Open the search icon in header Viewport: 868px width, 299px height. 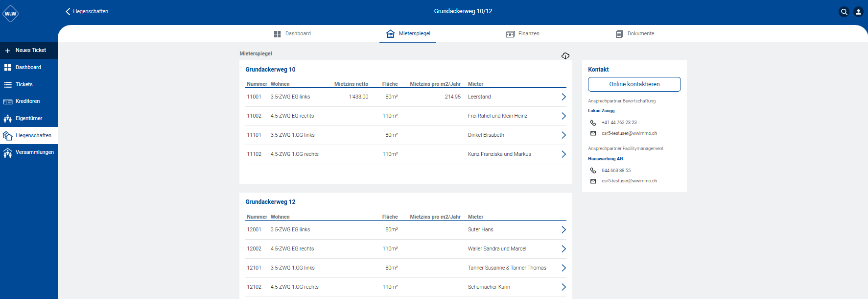pyautogui.click(x=844, y=12)
